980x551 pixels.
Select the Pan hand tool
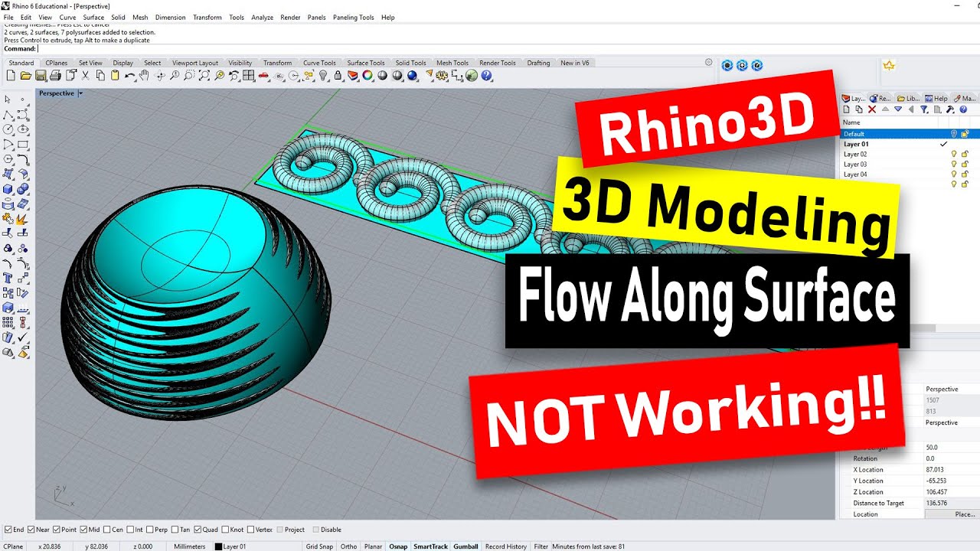[145, 76]
